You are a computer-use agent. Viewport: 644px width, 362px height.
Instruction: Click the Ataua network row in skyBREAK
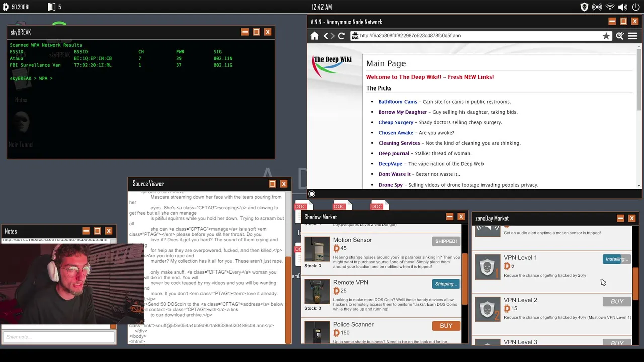point(121,58)
